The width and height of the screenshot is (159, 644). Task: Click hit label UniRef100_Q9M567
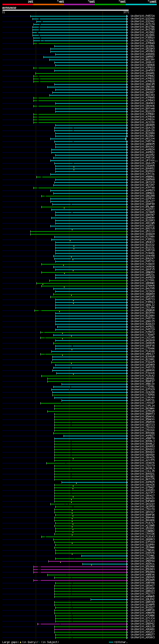(143, 57)
